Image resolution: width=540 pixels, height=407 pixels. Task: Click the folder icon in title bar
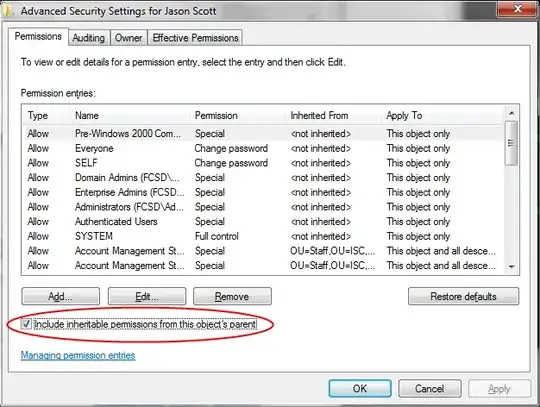coord(8,11)
